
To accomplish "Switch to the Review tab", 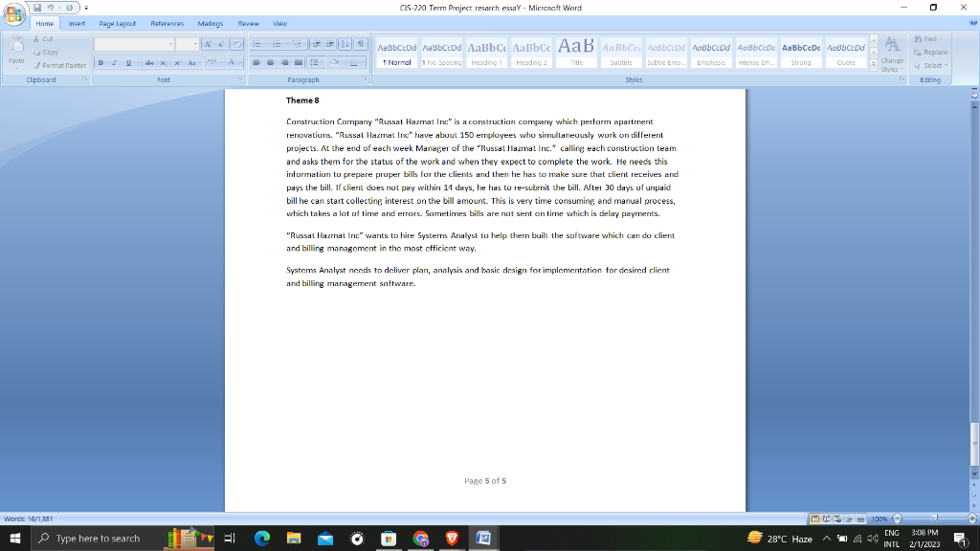I will [x=248, y=23].
